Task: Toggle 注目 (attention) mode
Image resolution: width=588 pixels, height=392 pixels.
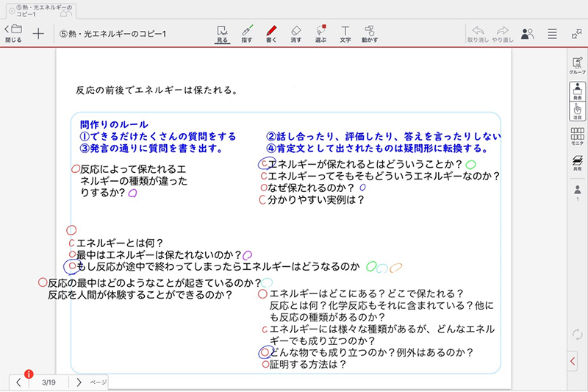Action: (577, 111)
